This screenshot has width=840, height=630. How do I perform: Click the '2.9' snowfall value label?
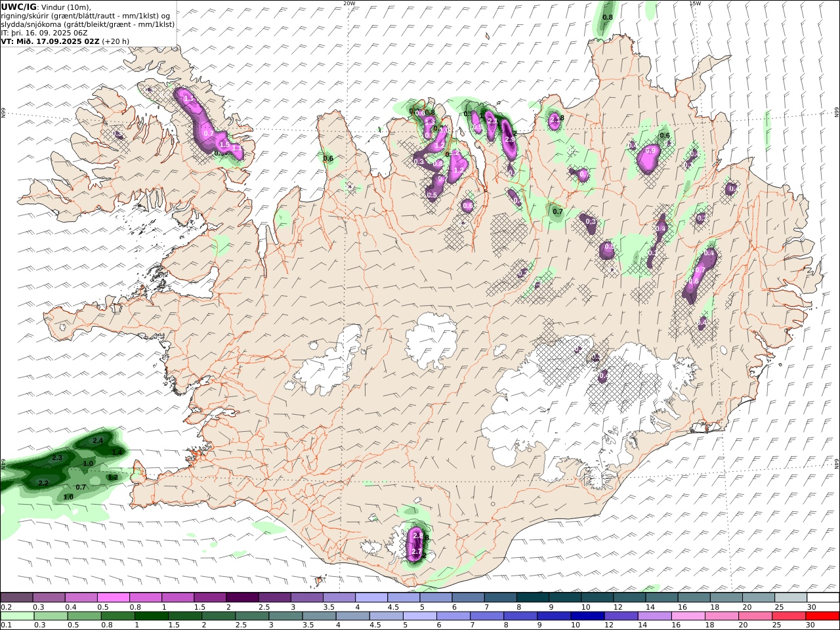click(510, 140)
